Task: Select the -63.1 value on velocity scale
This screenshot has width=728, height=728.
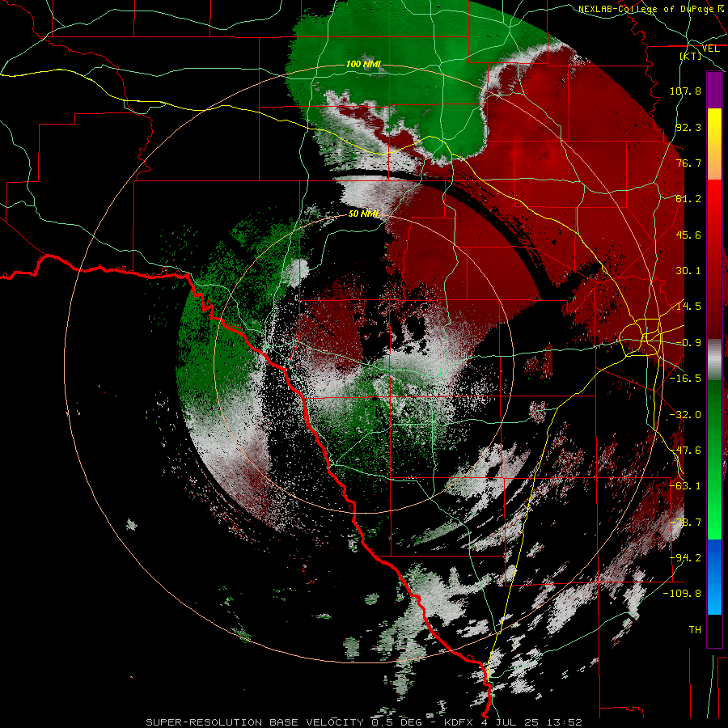Action: (685, 486)
